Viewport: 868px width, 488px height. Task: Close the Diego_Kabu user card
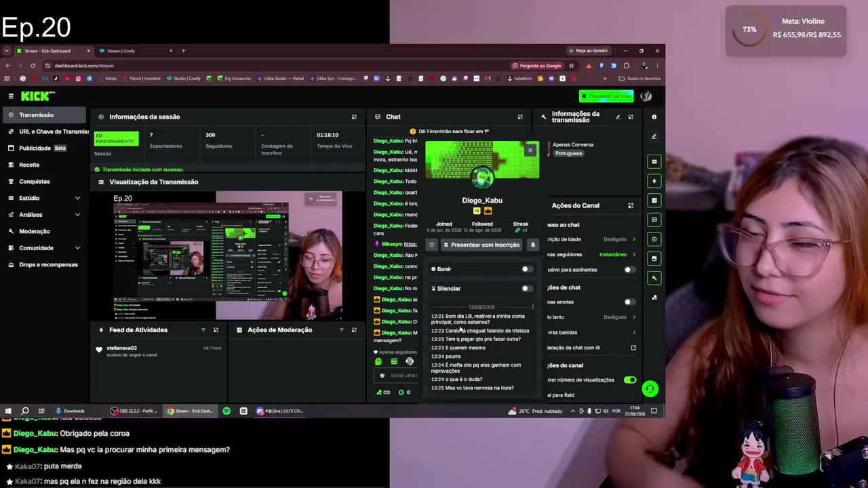click(x=530, y=150)
